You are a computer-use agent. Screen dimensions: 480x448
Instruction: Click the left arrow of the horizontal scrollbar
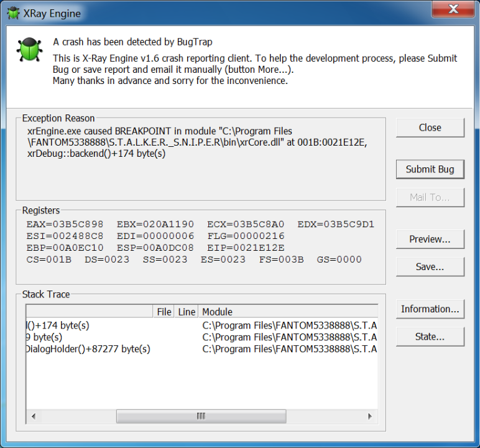pyautogui.click(x=33, y=416)
